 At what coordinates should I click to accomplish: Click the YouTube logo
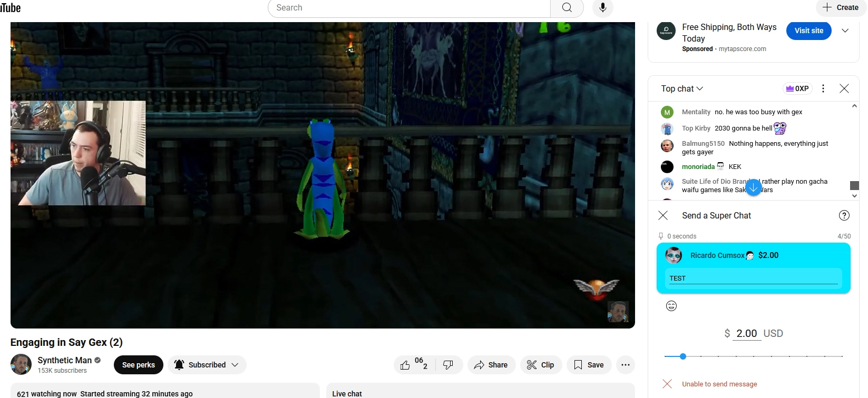(x=10, y=8)
